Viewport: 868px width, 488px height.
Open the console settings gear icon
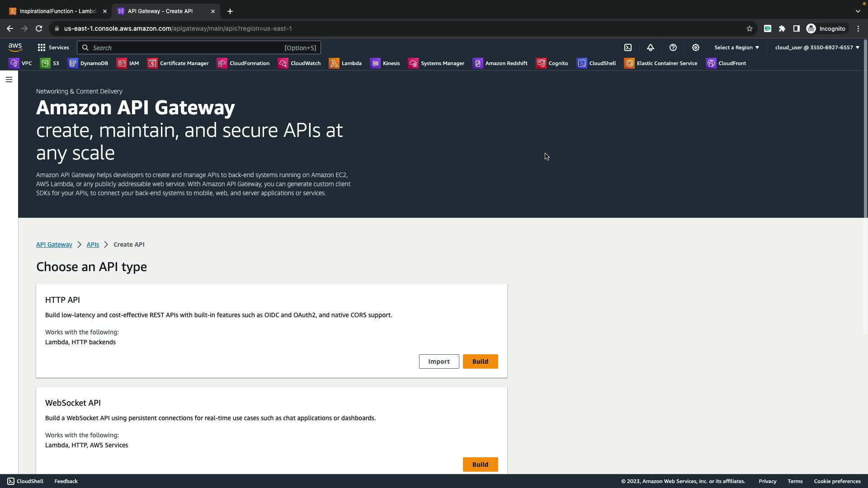(695, 47)
